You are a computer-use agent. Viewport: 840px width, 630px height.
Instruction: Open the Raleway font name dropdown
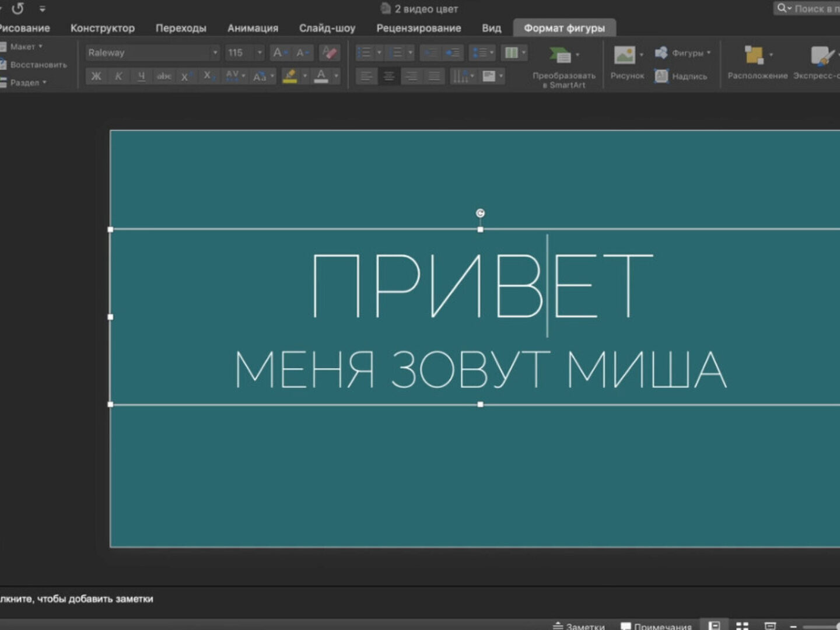tap(215, 53)
